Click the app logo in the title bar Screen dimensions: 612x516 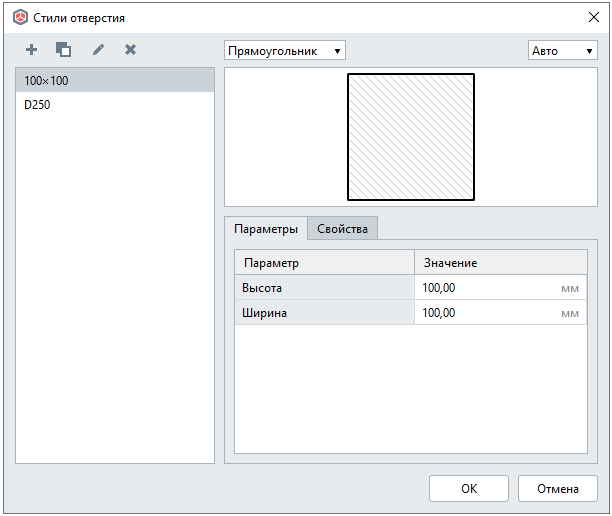coord(20,18)
